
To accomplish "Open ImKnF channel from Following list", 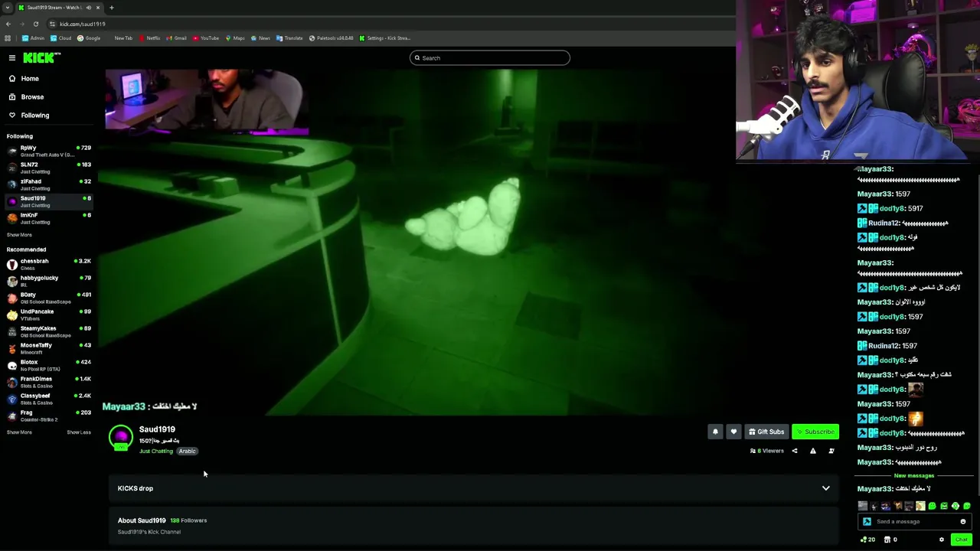I will [47, 218].
